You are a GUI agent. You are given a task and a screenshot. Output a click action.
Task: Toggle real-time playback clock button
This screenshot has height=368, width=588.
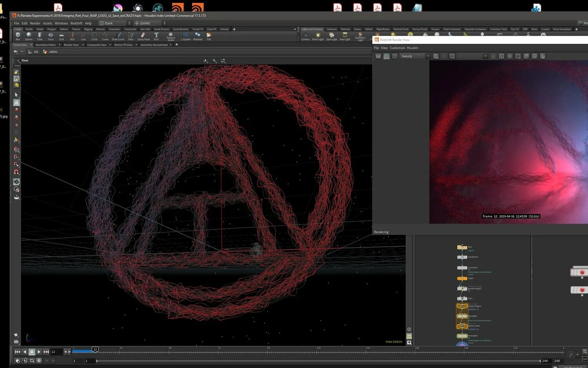(x=39, y=361)
